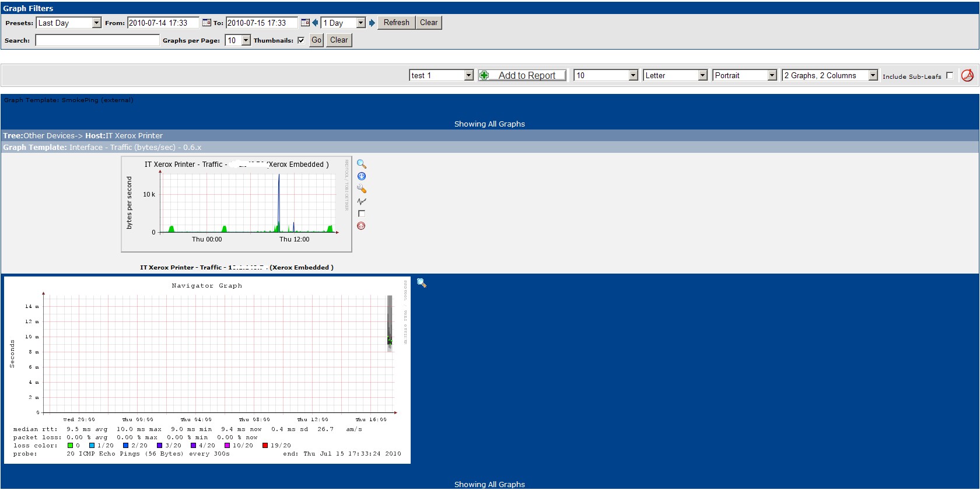Click top Showing All Graphs text
The image size is (980, 490).
pos(489,124)
